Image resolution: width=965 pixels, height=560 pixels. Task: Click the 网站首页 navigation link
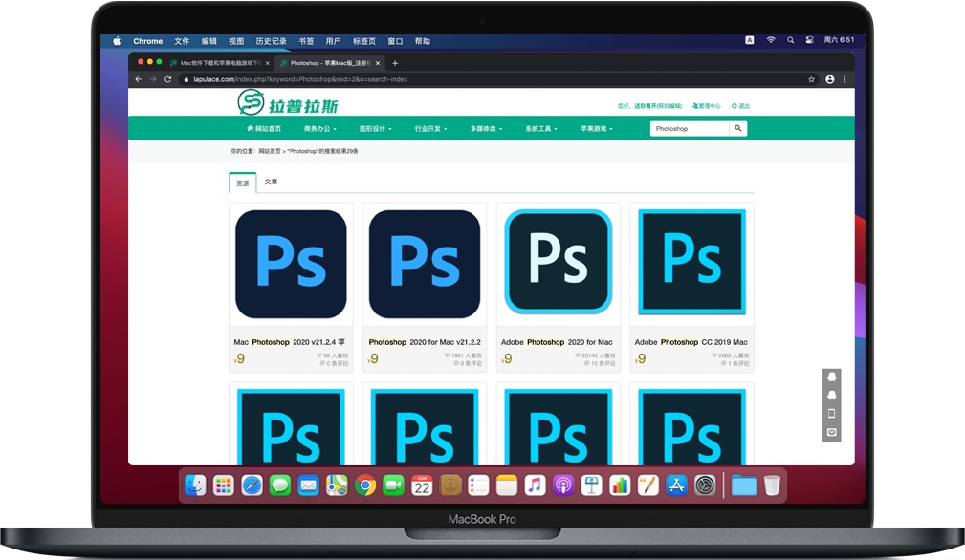[264, 128]
